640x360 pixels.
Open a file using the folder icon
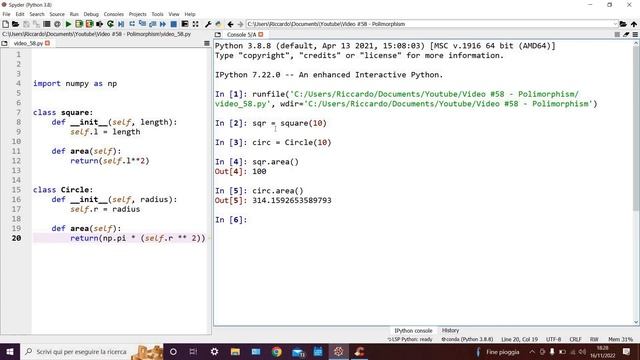[x=16, y=24]
